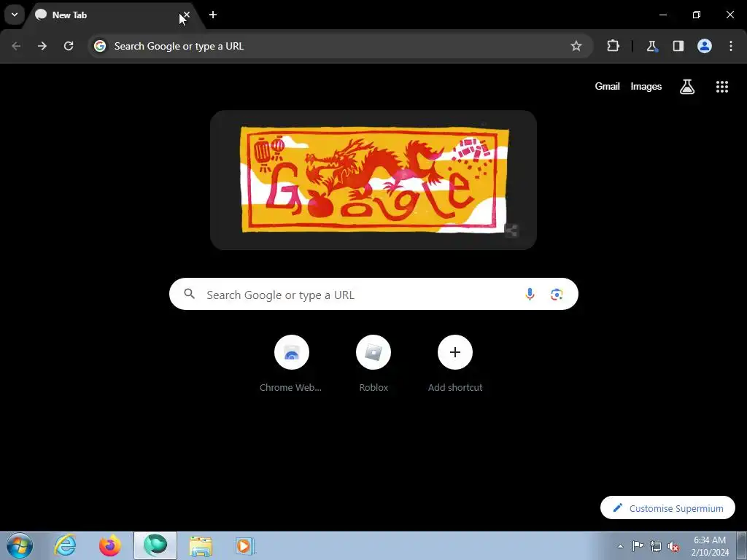Image resolution: width=747 pixels, height=560 pixels.
Task: Open the three-dot browser menu
Action: pos(731,46)
